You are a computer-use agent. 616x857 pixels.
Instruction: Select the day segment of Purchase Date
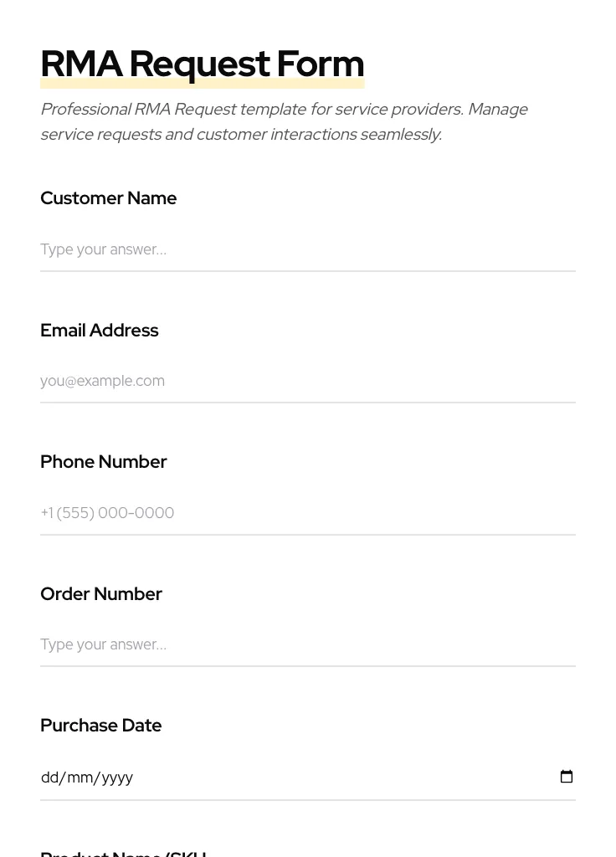pos(49,777)
